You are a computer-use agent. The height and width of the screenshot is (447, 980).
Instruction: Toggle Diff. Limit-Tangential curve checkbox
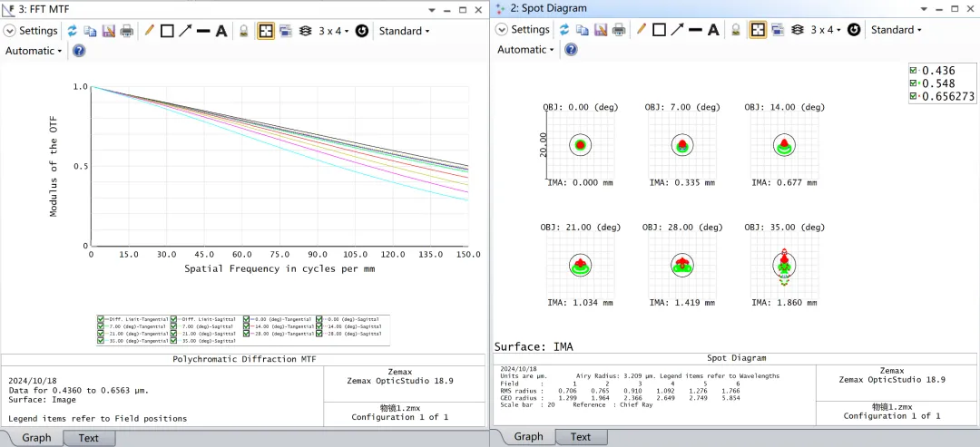click(x=102, y=319)
